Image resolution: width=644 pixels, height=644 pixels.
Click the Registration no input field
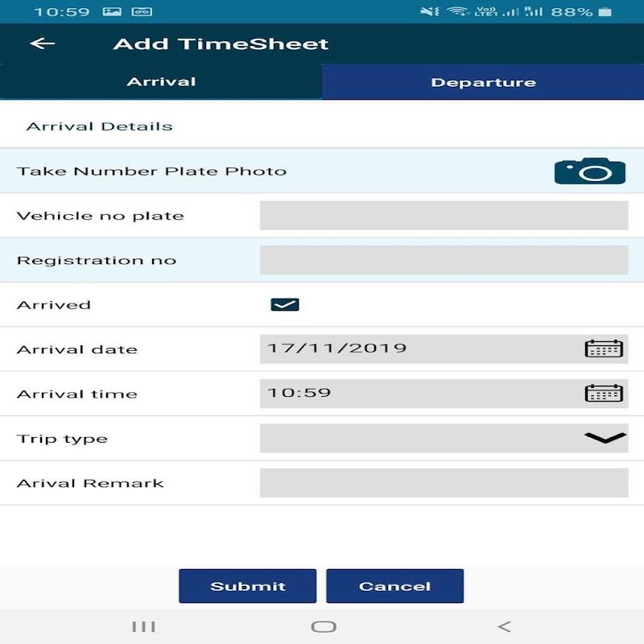tap(444, 260)
